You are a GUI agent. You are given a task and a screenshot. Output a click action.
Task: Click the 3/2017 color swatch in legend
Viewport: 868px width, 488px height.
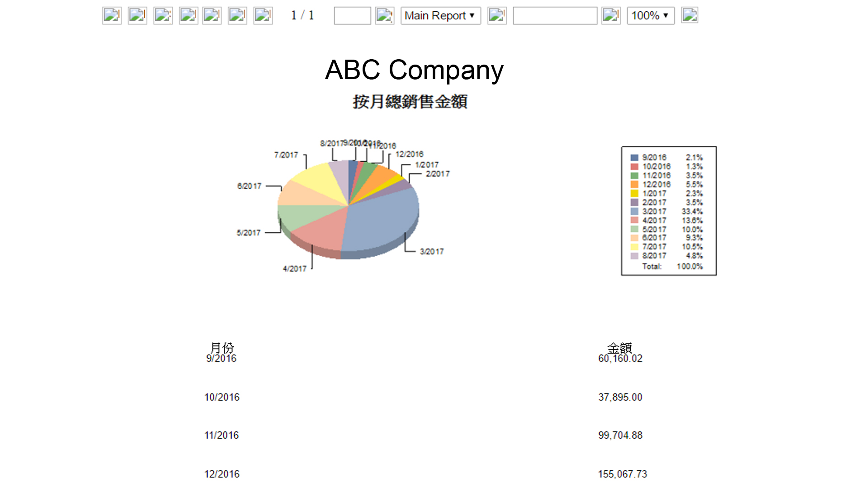[x=634, y=211]
